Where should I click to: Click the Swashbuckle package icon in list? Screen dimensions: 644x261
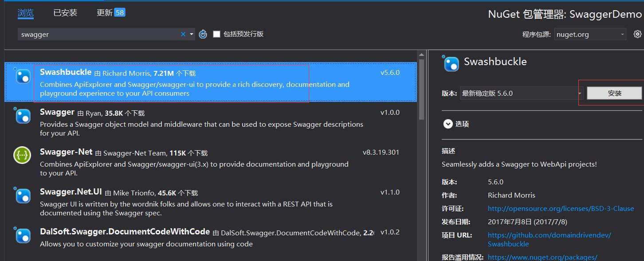(23, 76)
